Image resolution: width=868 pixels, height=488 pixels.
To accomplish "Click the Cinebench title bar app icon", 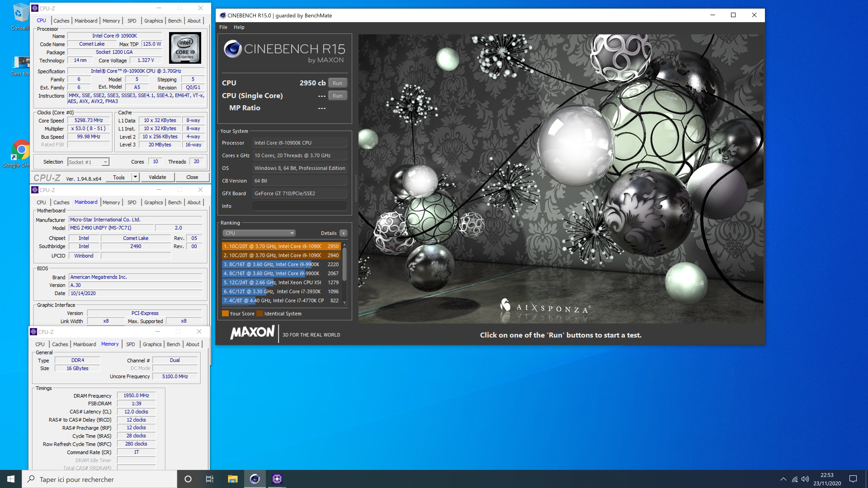I will tap(222, 16).
